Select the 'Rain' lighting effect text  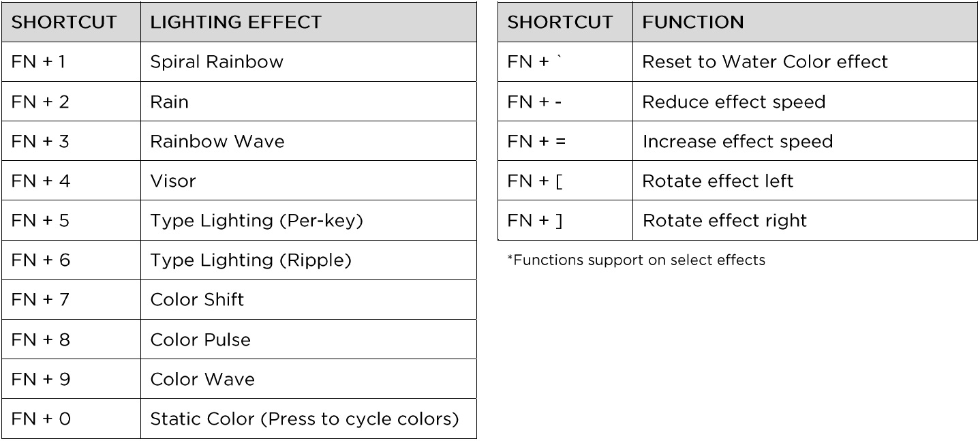pos(170,102)
